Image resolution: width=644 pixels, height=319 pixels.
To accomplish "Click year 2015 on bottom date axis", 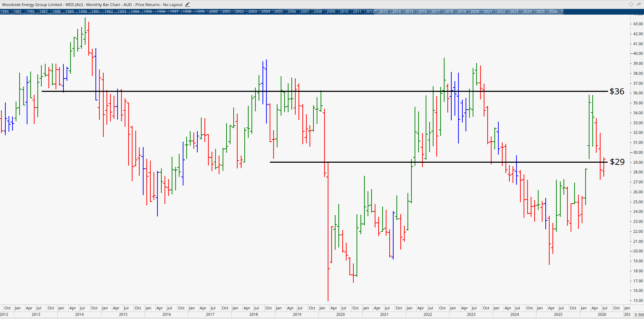I will pyautogui.click(x=123, y=314).
